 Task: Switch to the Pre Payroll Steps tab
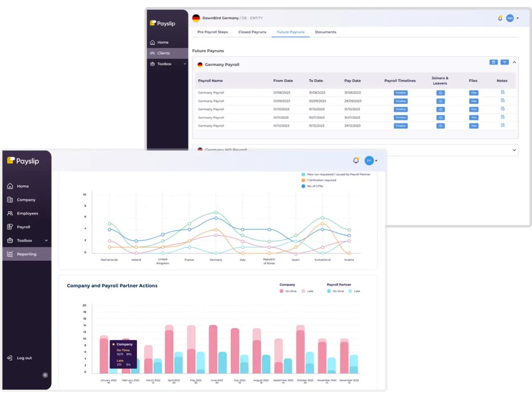point(213,32)
